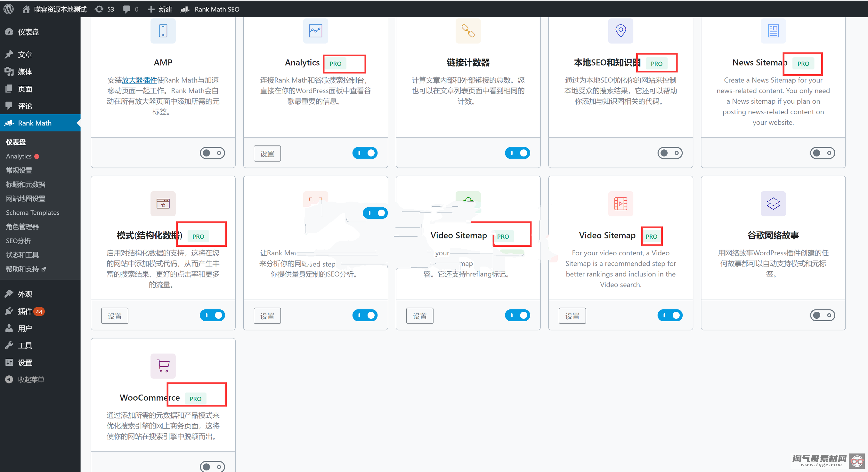Click the 新建 plus icon
Screen dimensions: 868x472
151,9
